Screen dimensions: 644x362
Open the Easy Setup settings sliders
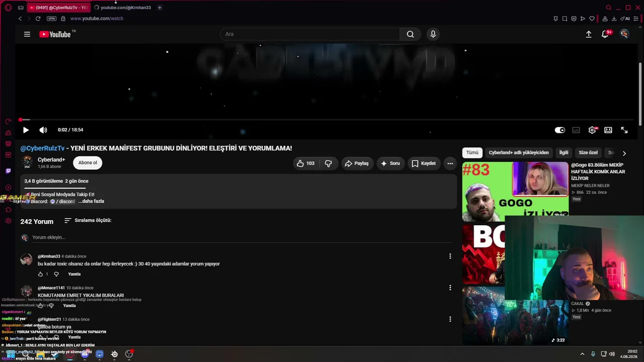tap(635, 19)
